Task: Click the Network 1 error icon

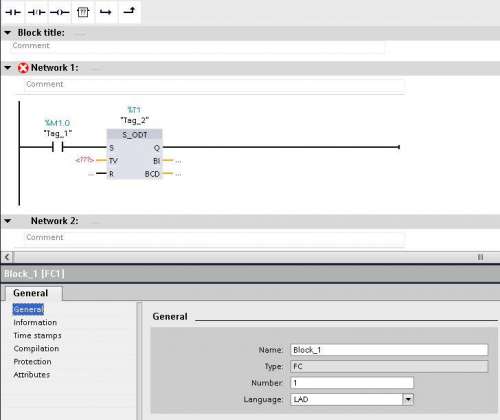Action: click(x=23, y=68)
